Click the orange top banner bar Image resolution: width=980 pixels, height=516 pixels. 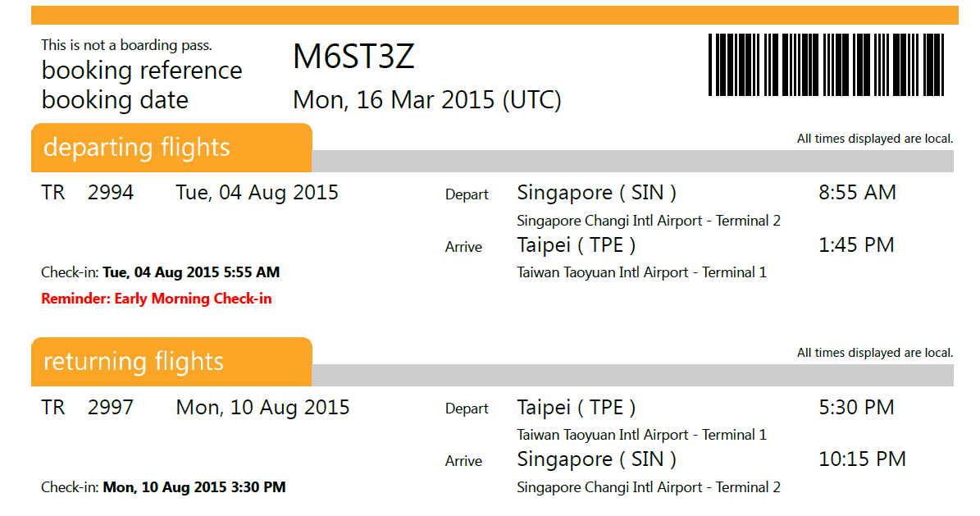(495, 15)
